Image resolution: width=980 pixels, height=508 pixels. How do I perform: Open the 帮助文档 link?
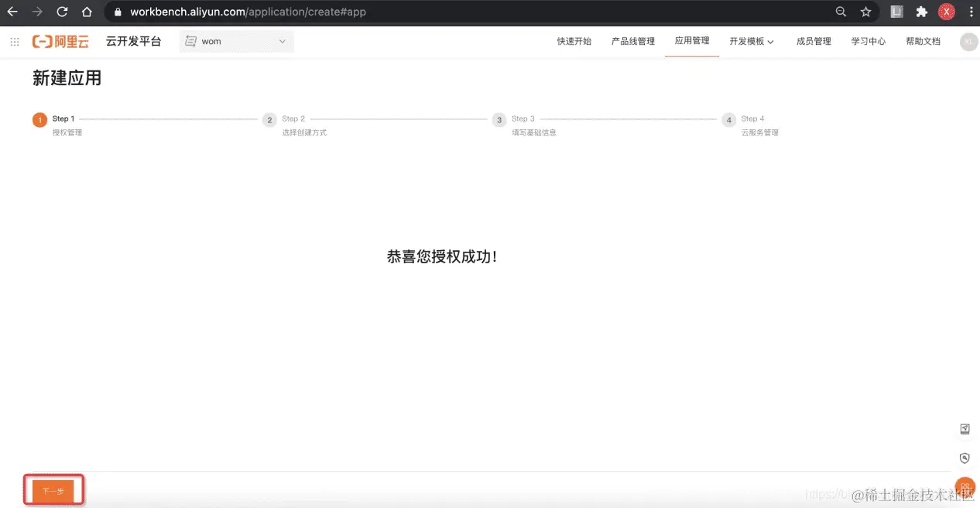(x=923, y=41)
